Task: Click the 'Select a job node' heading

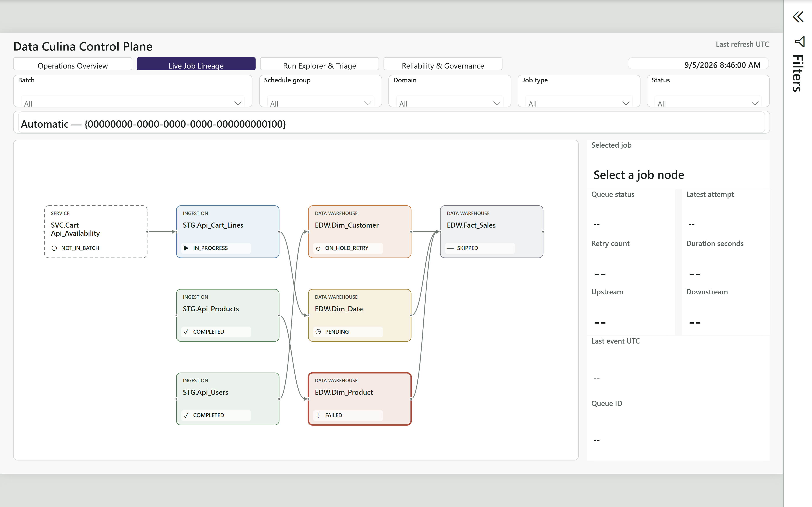Action: tap(639, 175)
